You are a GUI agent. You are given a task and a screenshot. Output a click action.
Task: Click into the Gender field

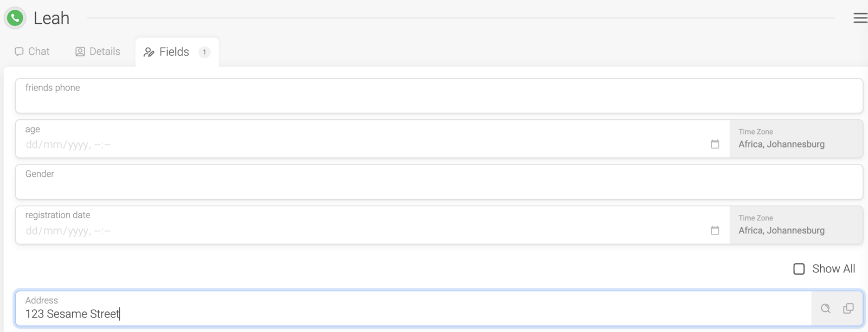[x=439, y=182]
